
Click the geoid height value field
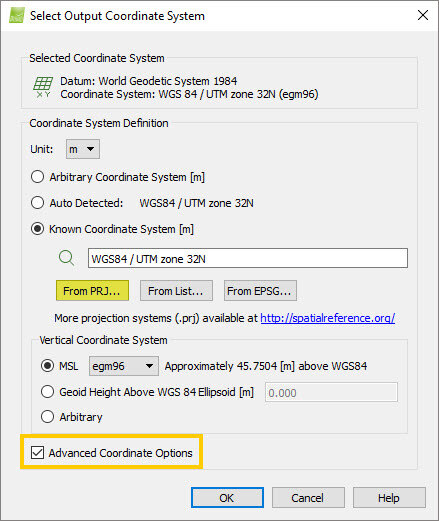pos(331,392)
